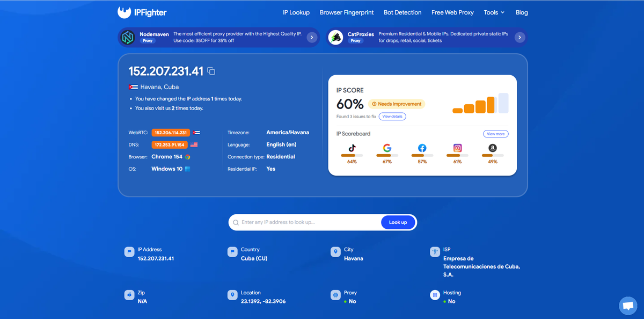Open Bot Detection
This screenshot has height=319, width=644.
click(402, 12)
